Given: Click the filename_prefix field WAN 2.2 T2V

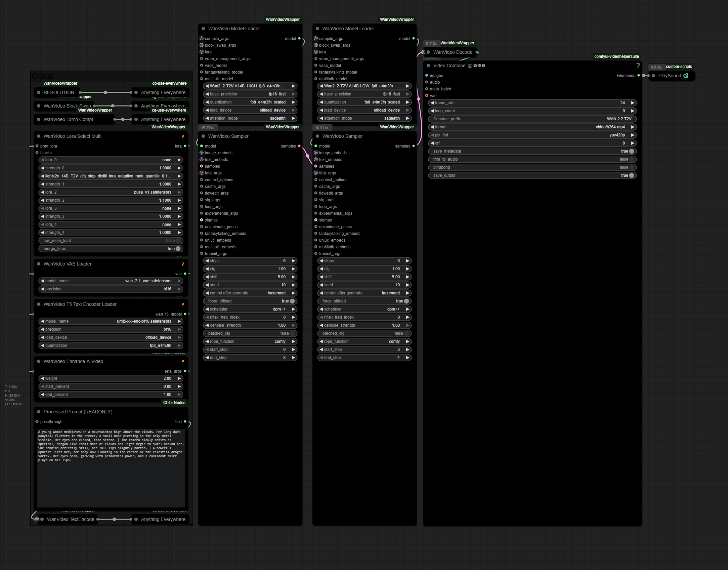Looking at the screenshot, I should coord(532,119).
